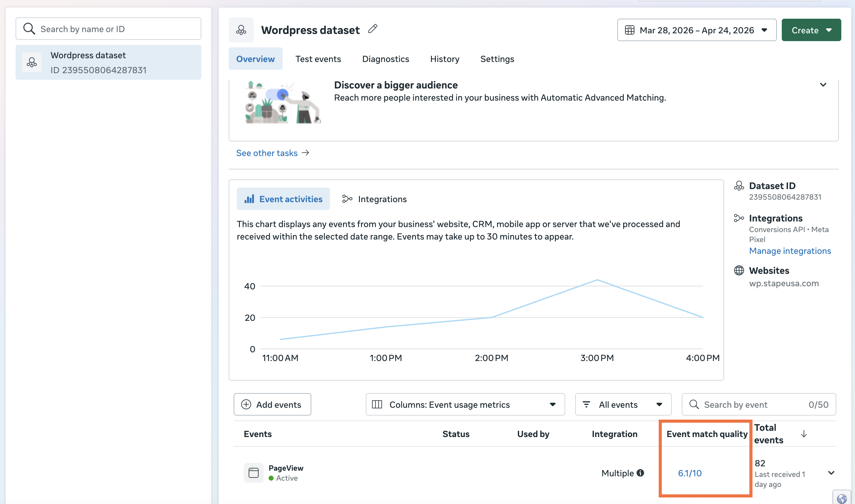Click the 82 total events value
Viewport: 855px width, 504px height.
(x=760, y=463)
